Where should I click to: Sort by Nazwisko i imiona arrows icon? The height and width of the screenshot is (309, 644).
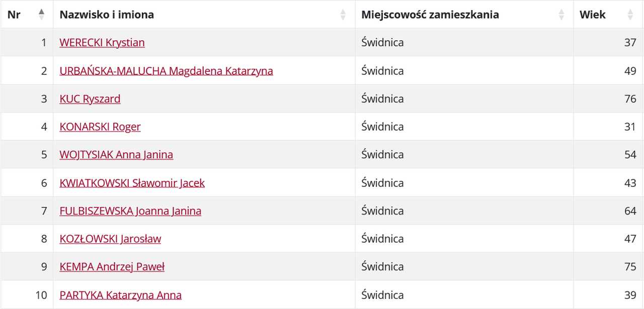pos(343,15)
